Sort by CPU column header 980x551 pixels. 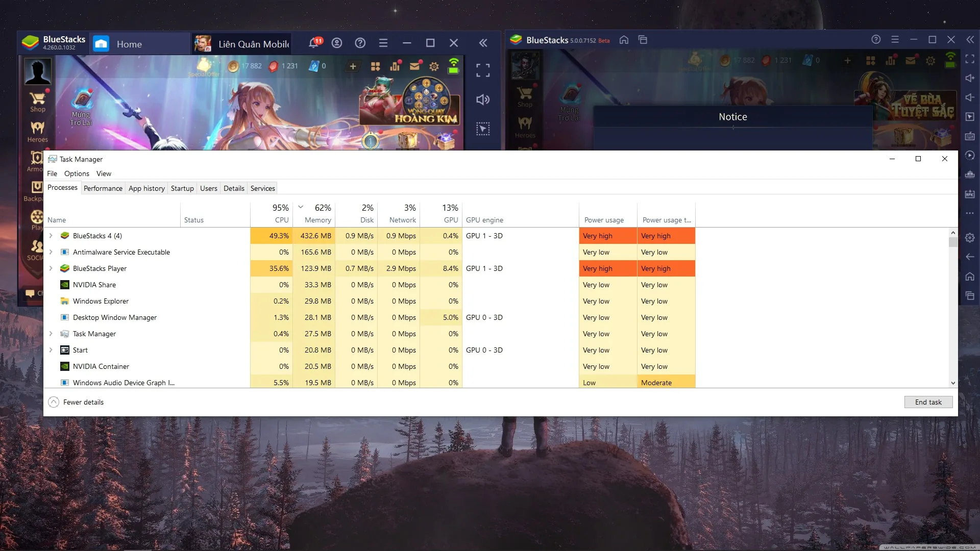(271, 214)
